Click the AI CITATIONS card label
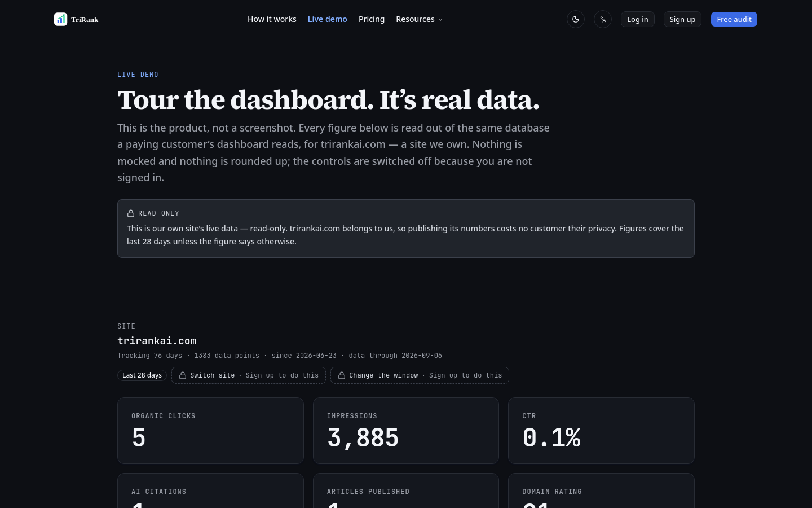The width and height of the screenshot is (812, 508). tap(159, 492)
